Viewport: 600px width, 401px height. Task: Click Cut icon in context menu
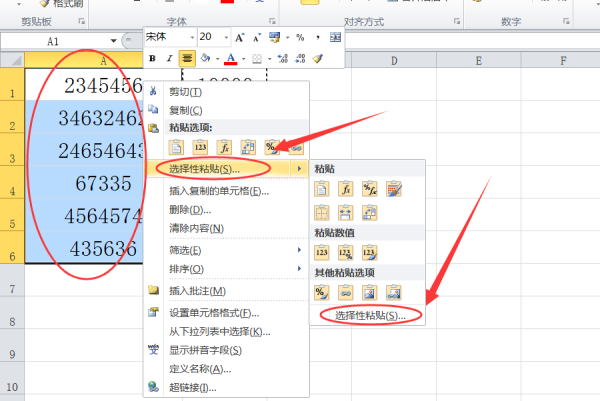coord(153,91)
